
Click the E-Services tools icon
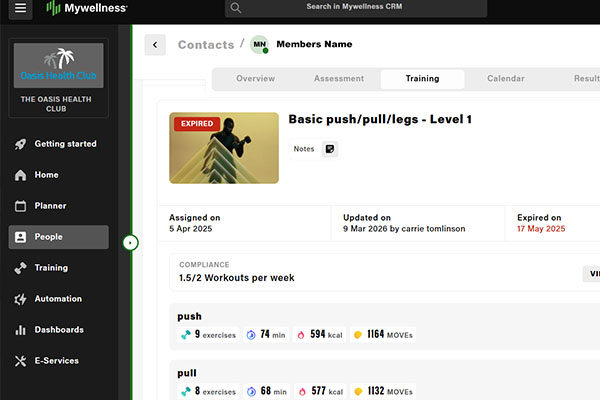pos(21,361)
